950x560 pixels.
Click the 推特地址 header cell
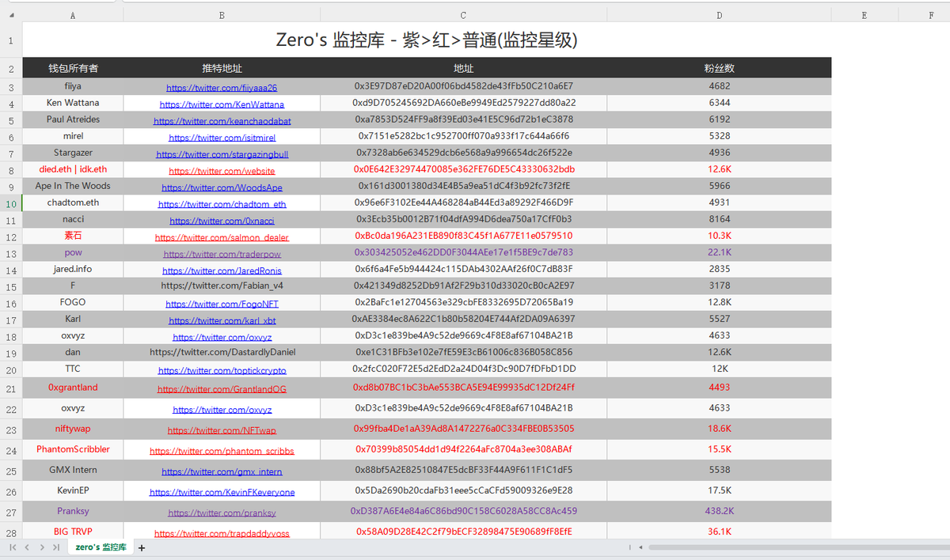coord(222,69)
